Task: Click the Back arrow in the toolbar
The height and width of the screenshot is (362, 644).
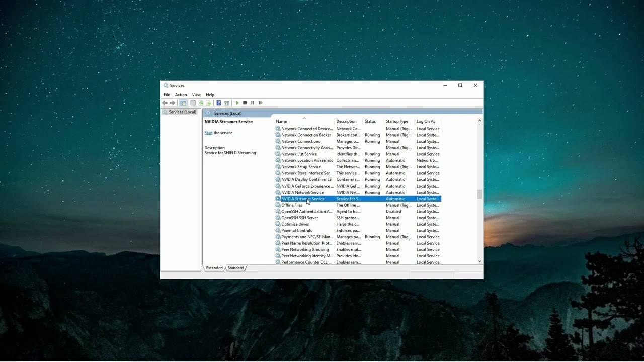Action: (165, 103)
